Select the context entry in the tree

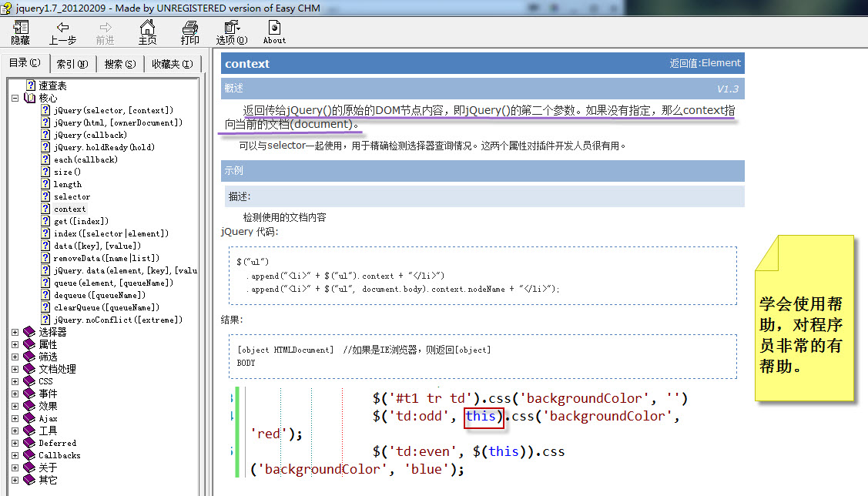(x=69, y=209)
